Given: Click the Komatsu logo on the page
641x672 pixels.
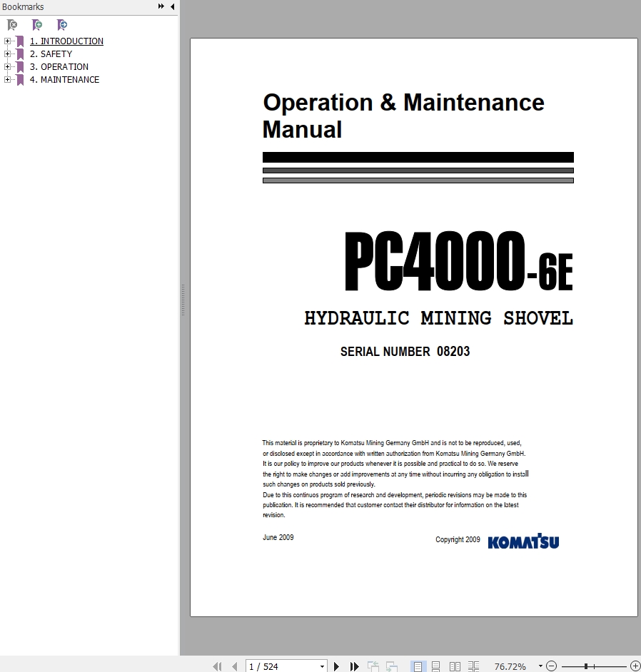Looking at the screenshot, I should 523,541.
